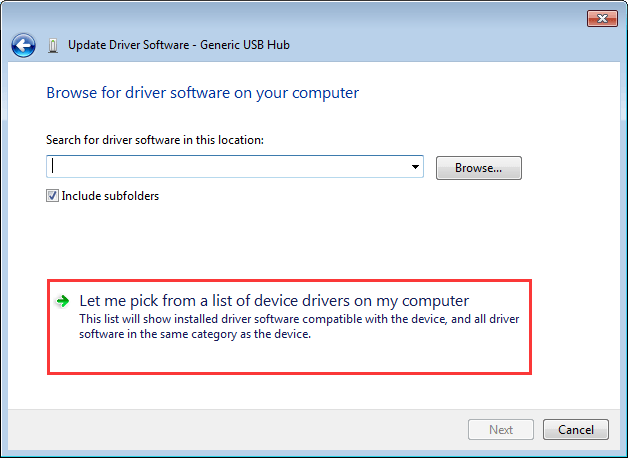This screenshot has height=458, width=628.
Task: Click the blue back arrow button
Action: point(24,45)
